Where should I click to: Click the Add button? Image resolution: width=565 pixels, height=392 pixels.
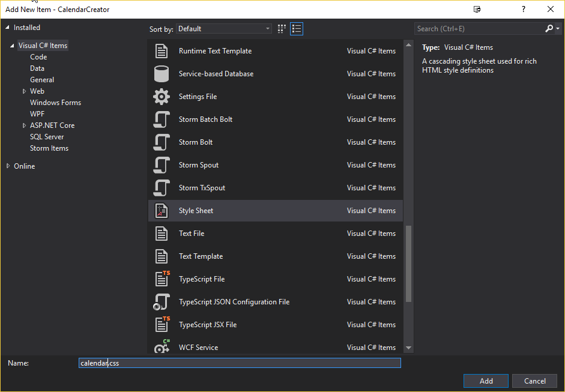click(x=486, y=381)
